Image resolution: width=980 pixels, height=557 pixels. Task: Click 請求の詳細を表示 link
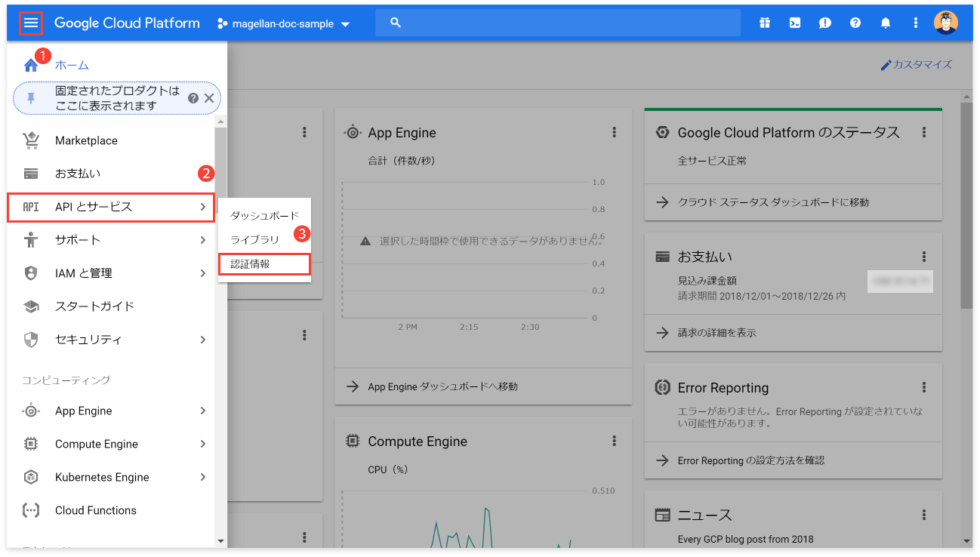tap(717, 332)
